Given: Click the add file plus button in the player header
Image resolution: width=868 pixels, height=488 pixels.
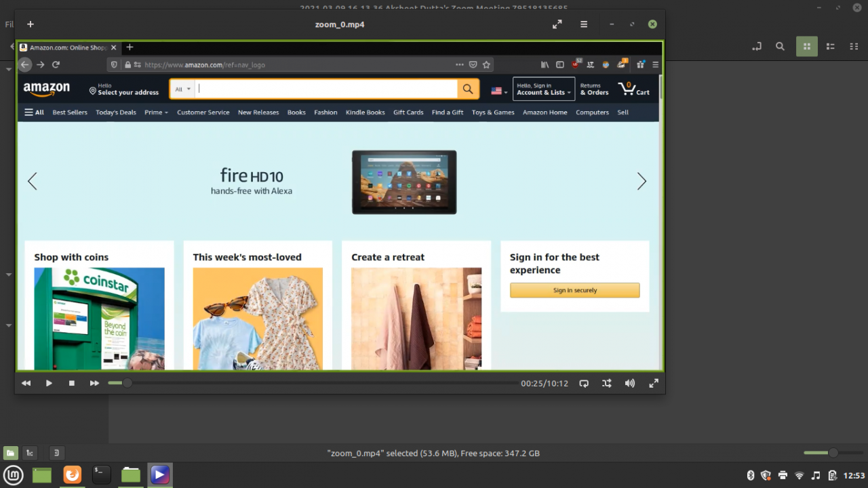Looking at the screenshot, I should coord(31,24).
